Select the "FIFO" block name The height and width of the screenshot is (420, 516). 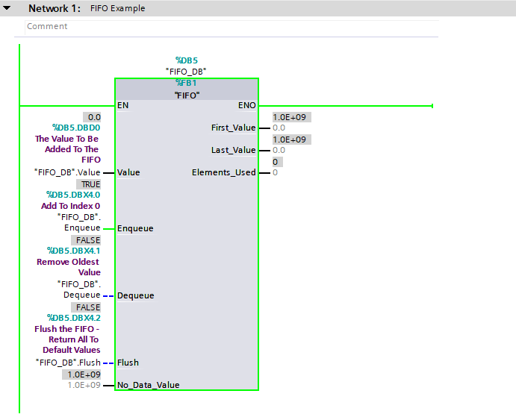point(186,95)
